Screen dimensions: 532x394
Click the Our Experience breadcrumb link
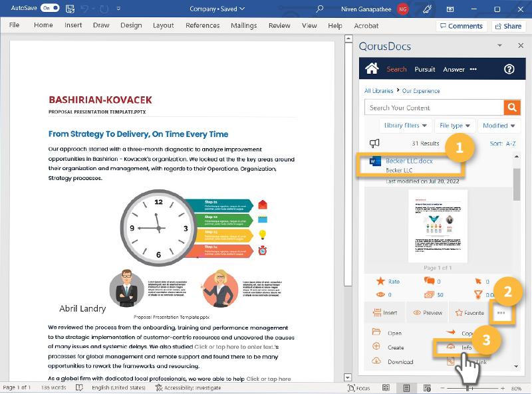421,91
